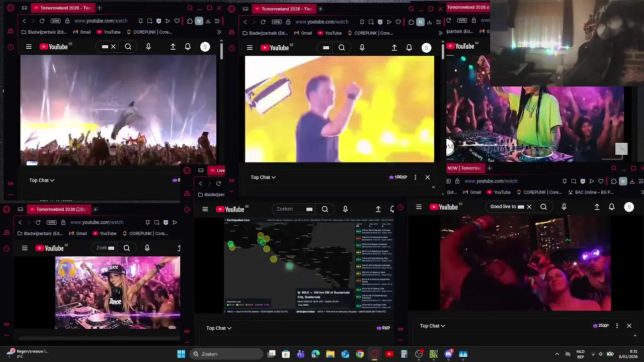Open notifications bell in top-left YouTube window
This screenshot has height=362, width=644.
tap(188, 47)
